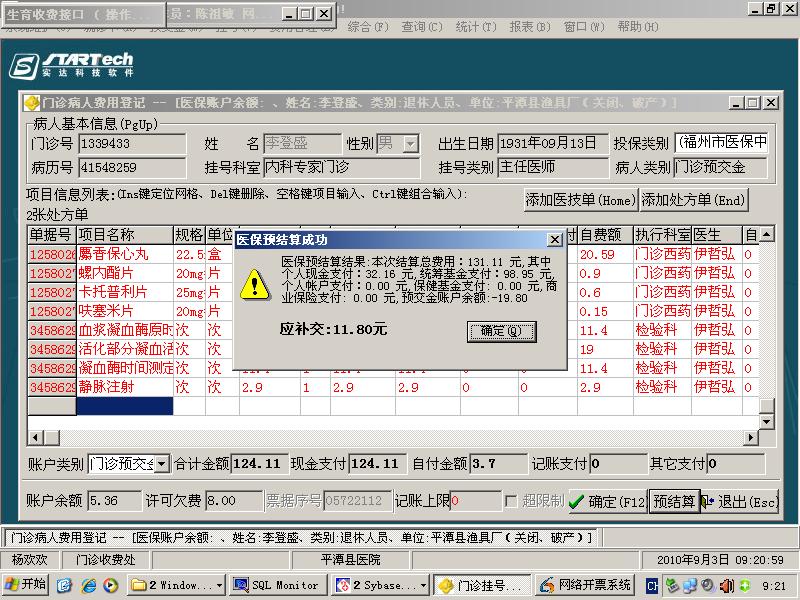This screenshot has height=600, width=800.
Task: Click the 门诊病人费用登记 window title icon
Action: [32, 103]
